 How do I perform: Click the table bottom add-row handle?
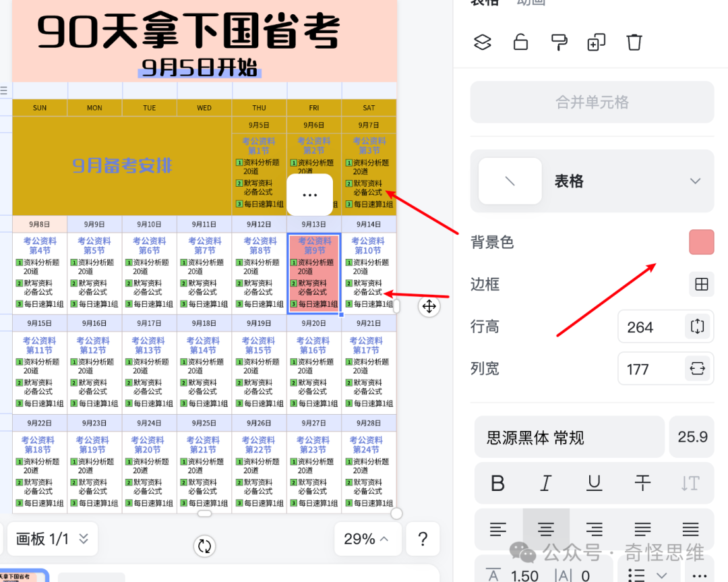point(204,513)
